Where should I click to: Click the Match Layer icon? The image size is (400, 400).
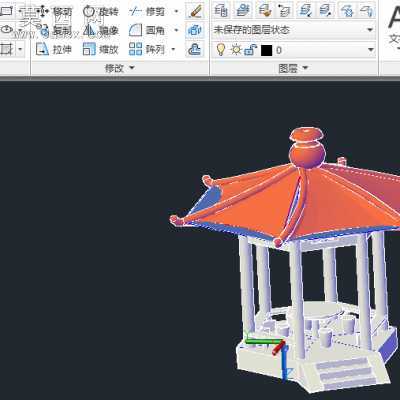tap(265, 10)
